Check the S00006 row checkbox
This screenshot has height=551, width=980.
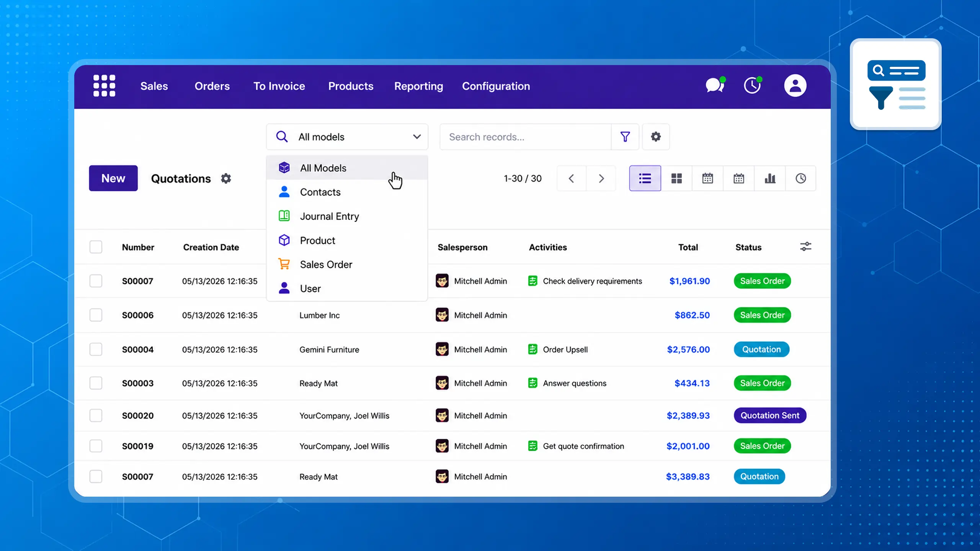coord(96,315)
